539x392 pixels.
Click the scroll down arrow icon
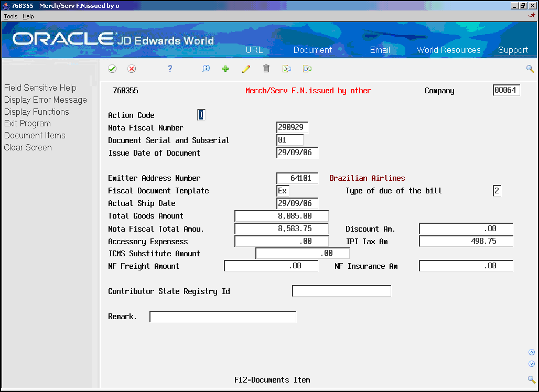click(x=532, y=364)
